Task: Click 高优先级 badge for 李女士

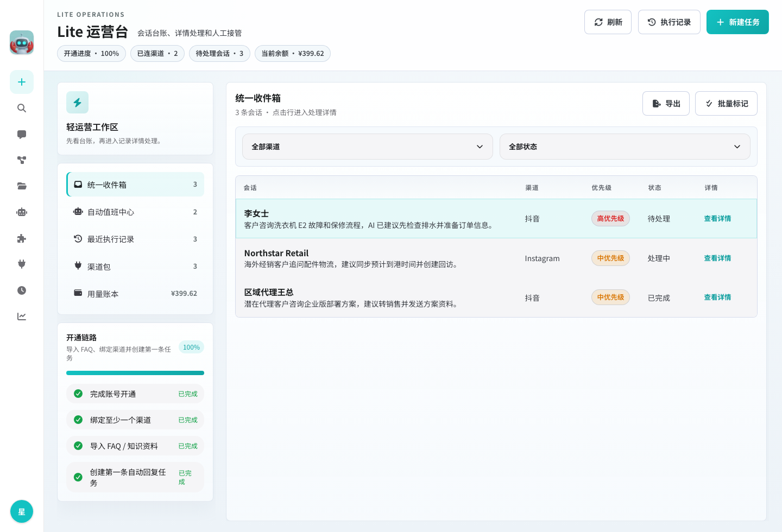Action: (610, 219)
